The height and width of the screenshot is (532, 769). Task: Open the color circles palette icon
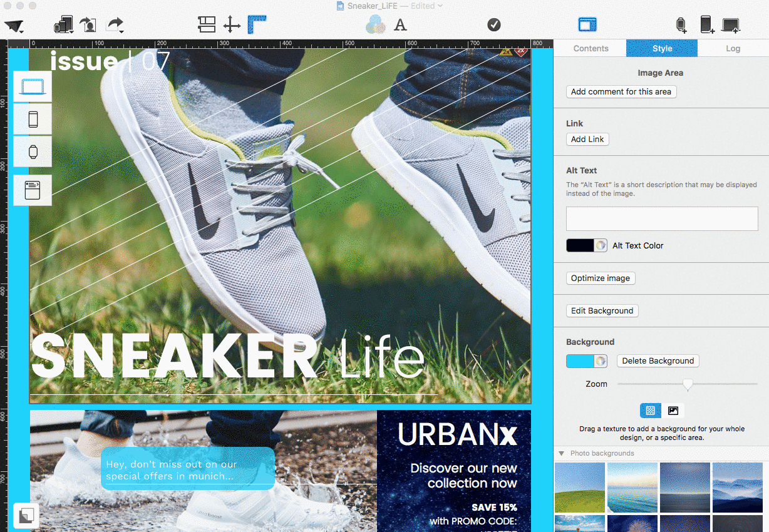pos(376,25)
